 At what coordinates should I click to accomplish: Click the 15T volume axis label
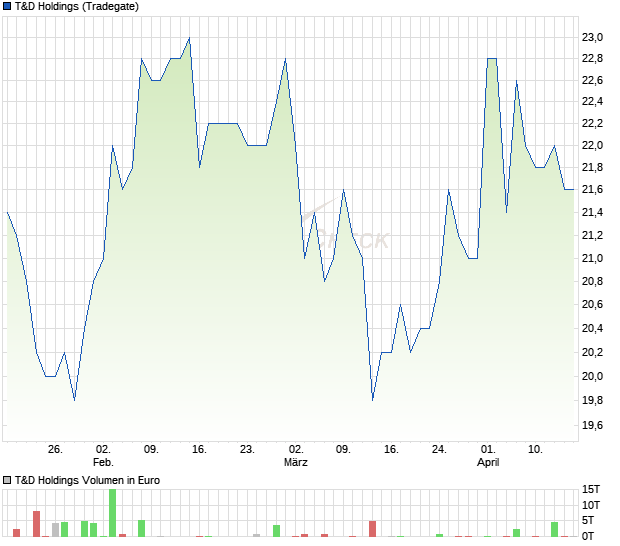(x=591, y=489)
